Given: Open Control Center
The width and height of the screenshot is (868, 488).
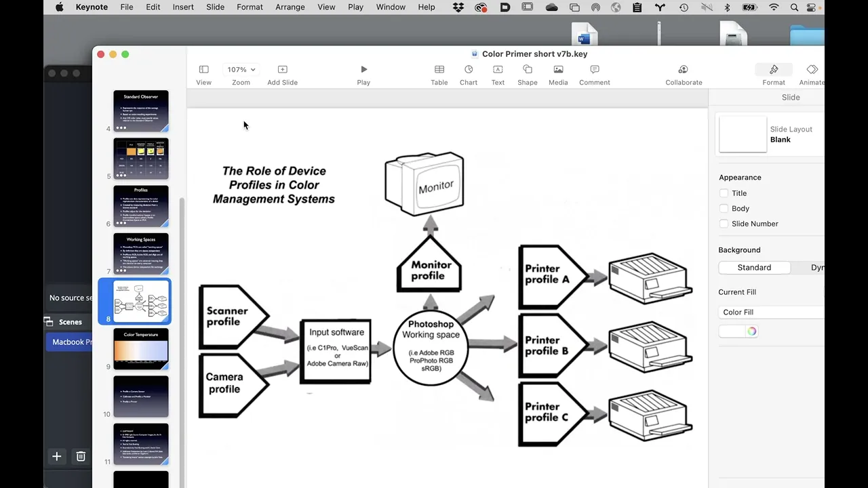Looking at the screenshot, I should (x=812, y=7).
